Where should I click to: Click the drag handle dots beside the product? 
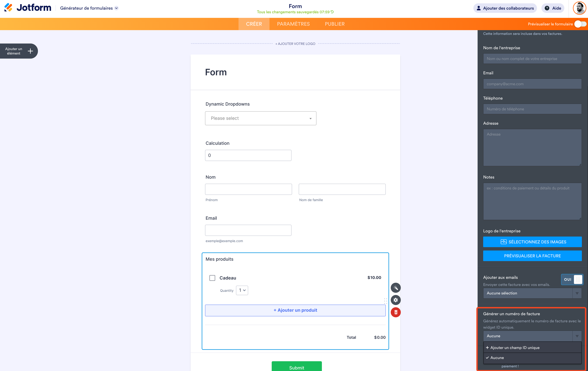(386, 301)
